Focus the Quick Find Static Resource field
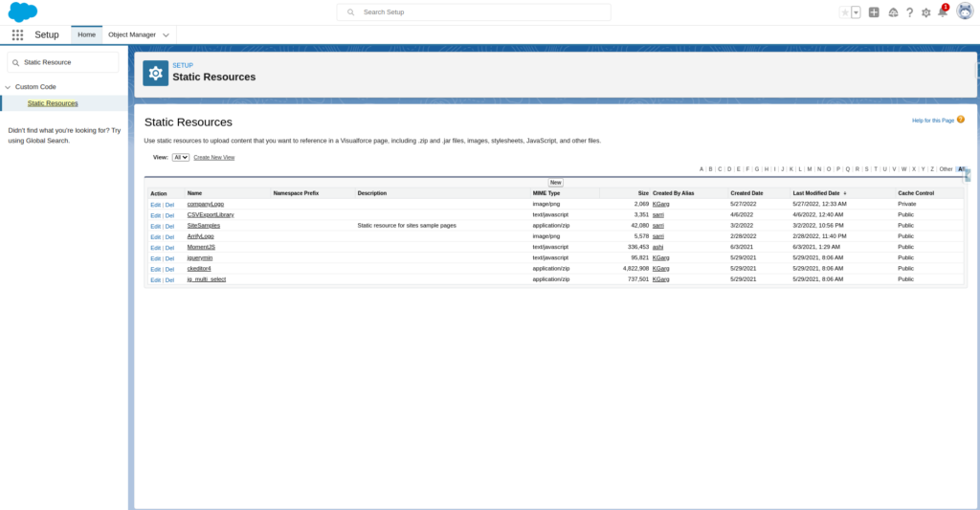This screenshot has width=980, height=510. point(62,62)
